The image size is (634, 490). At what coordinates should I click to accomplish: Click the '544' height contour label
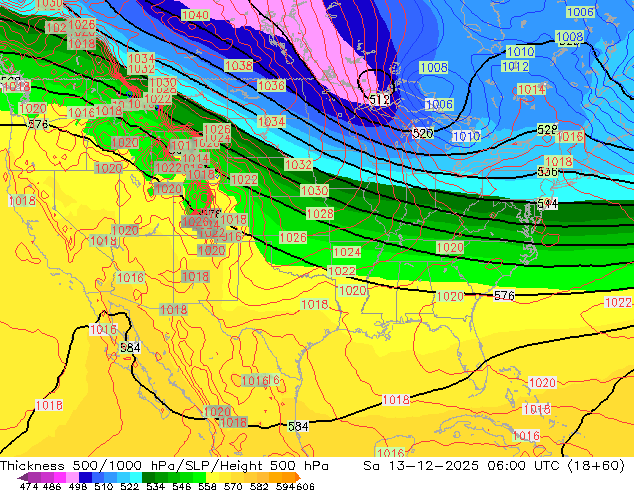coord(547,204)
